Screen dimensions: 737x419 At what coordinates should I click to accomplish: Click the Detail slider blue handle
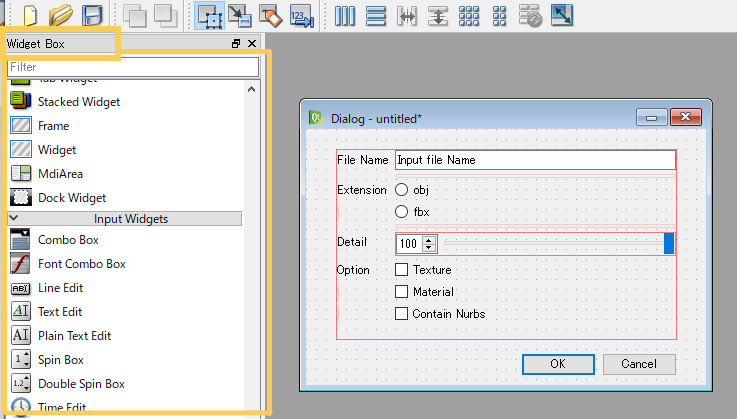(669, 244)
